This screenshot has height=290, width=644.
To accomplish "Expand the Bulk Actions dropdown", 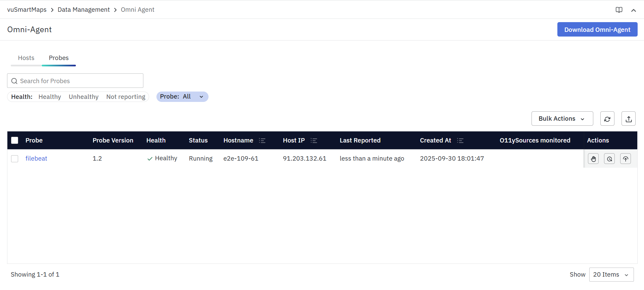I will pos(562,119).
